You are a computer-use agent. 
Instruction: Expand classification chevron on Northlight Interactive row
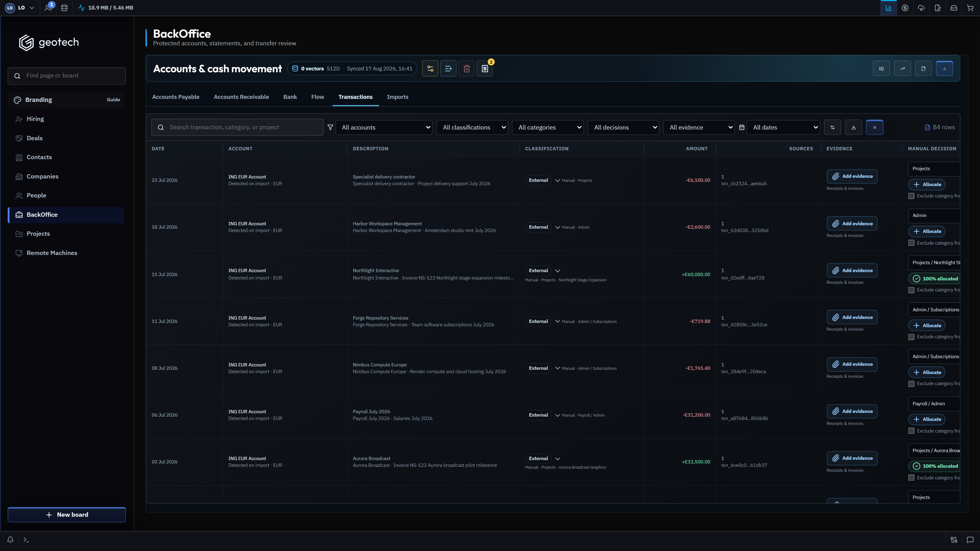(x=557, y=271)
